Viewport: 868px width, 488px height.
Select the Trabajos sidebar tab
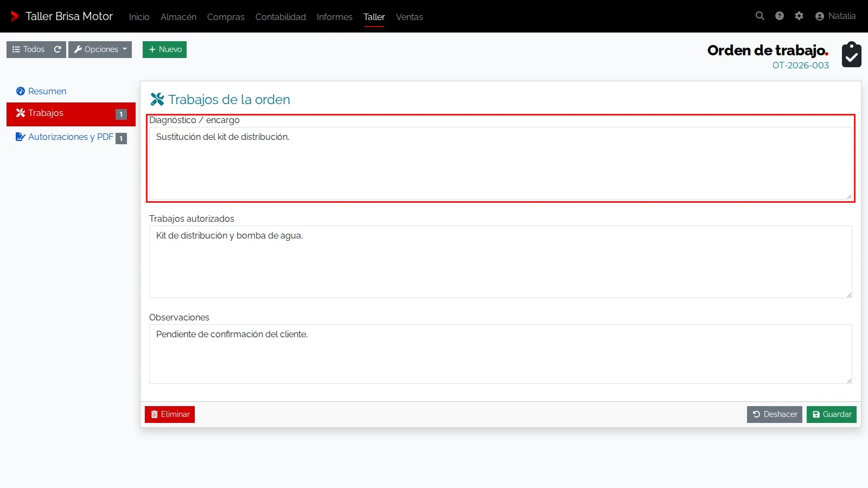71,114
